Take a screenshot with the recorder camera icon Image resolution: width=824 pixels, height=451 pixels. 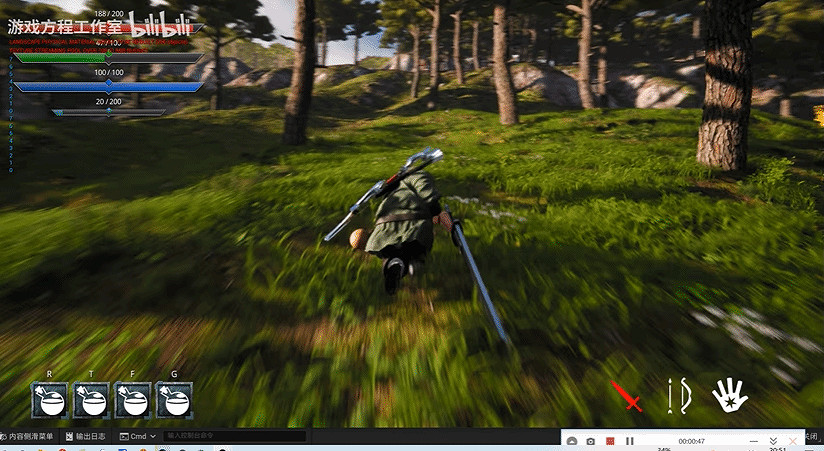[x=590, y=441]
